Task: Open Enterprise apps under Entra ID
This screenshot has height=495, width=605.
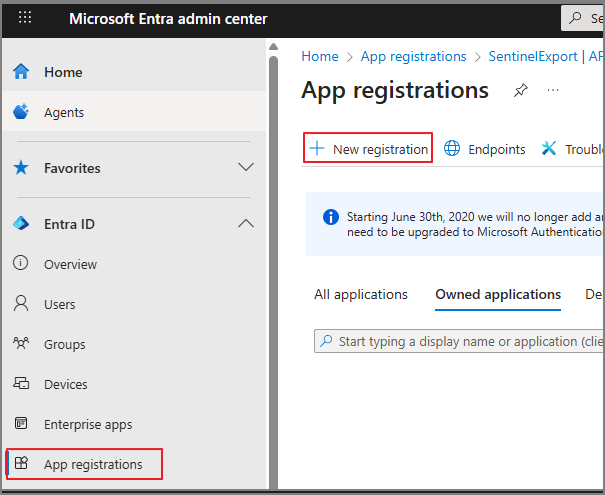Action: (134, 424)
